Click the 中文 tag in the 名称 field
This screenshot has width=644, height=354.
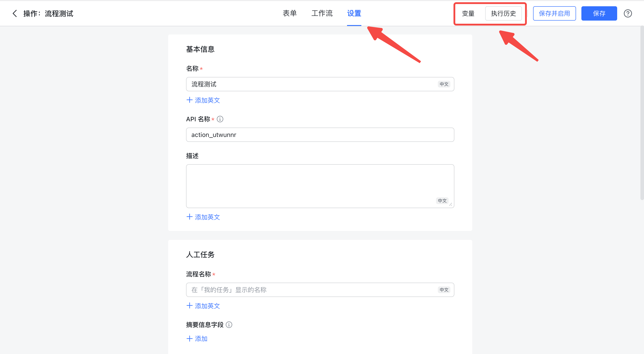tap(444, 84)
